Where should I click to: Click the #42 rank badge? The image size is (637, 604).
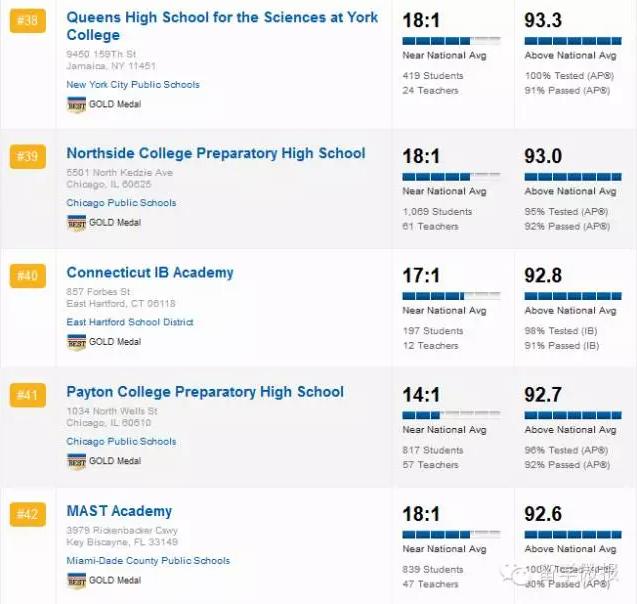click(x=28, y=515)
